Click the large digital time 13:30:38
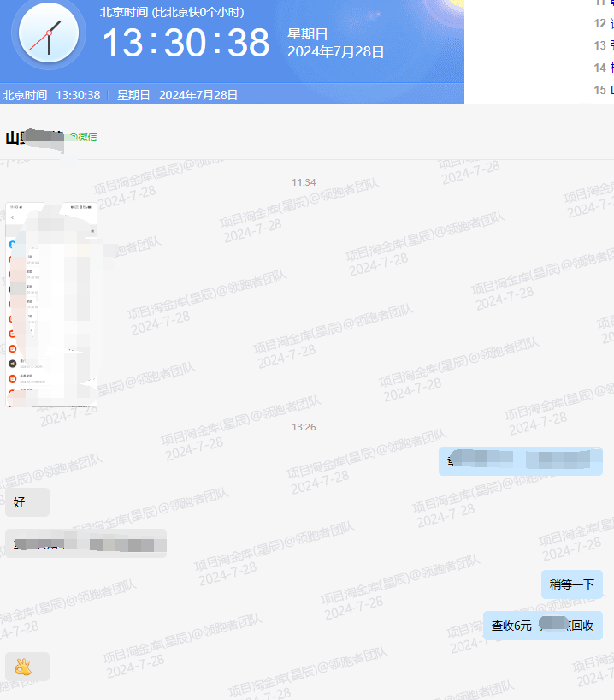614x700 pixels. point(186,43)
